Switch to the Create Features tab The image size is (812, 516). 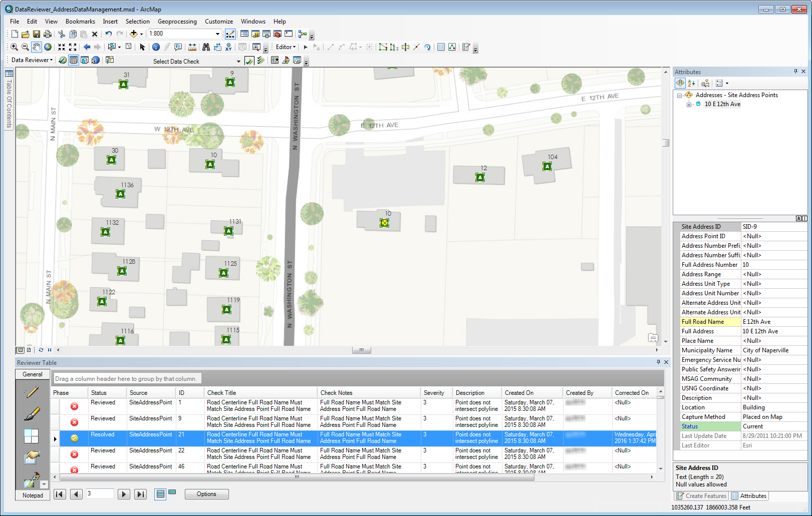pos(701,496)
